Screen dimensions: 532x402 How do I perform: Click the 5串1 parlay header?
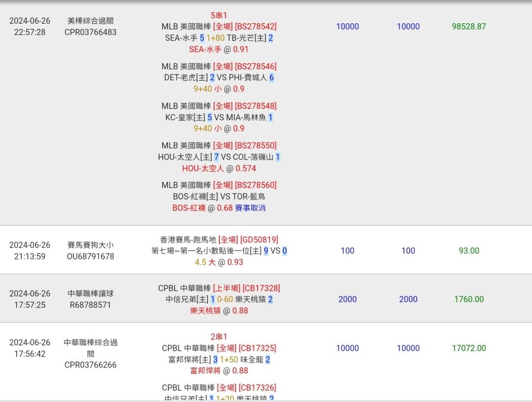(x=219, y=15)
